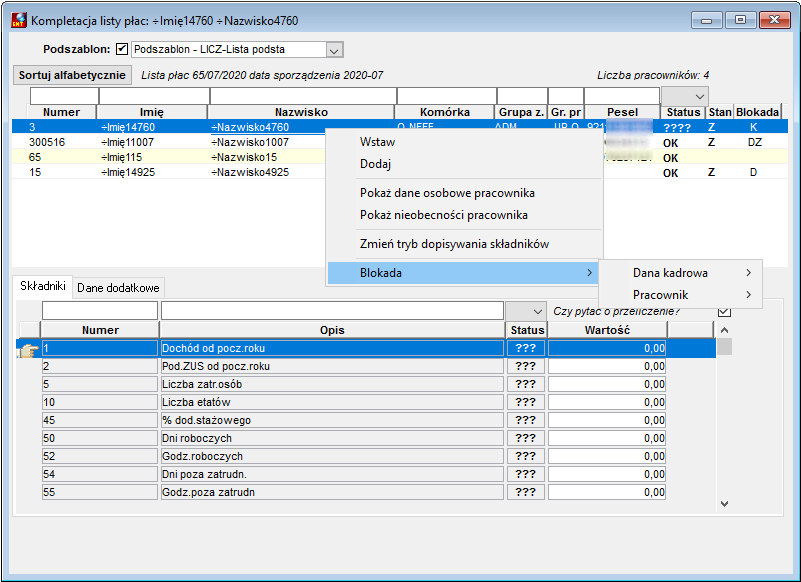Click the Blokada column header

(757, 112)
